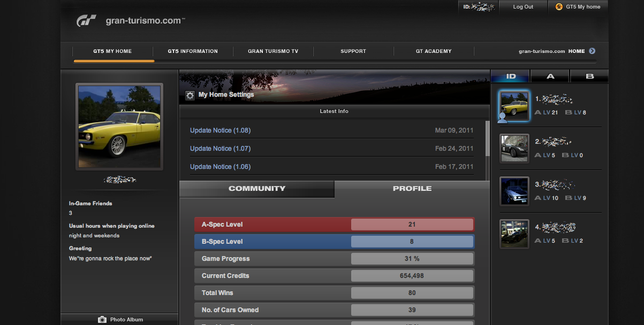The width and height of the screenshot is (644, 325).
Task: Click the Current Credits 654,498 value
Action: 412,276
